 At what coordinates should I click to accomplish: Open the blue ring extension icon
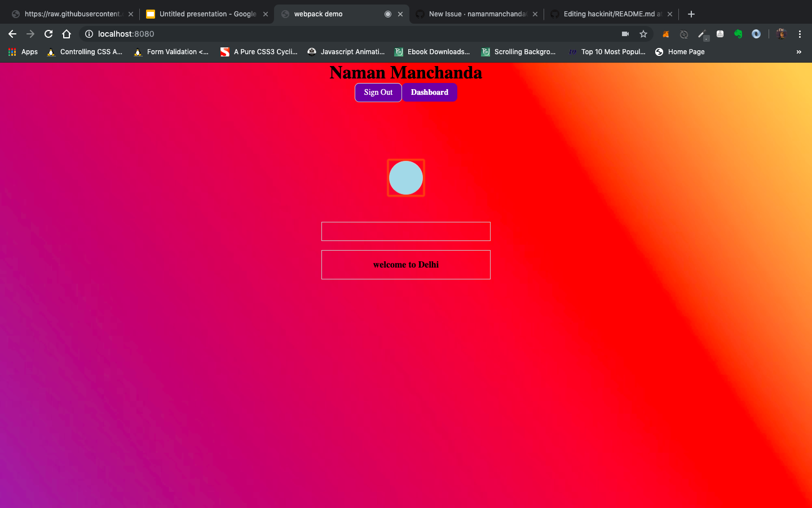[x=756, y=34]
